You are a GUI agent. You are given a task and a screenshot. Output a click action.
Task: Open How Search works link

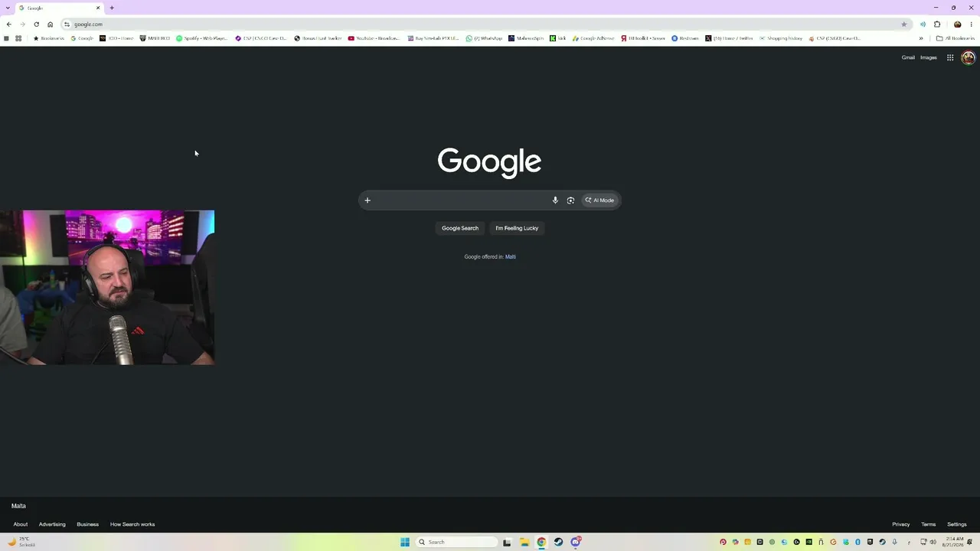coord(132,524)
